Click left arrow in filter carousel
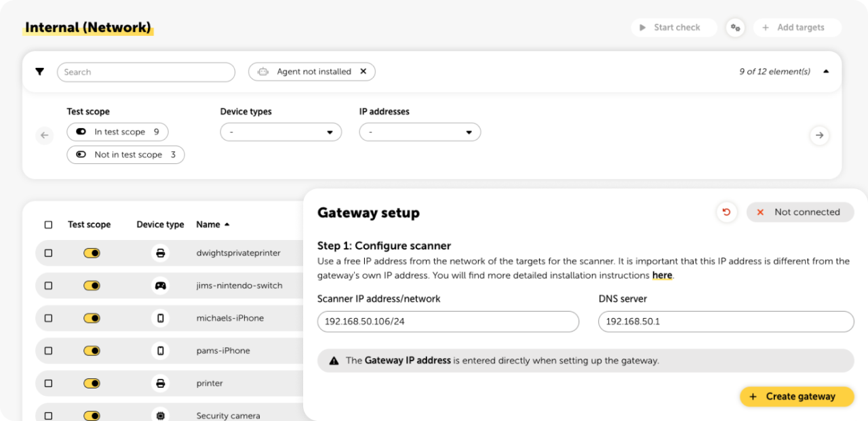Viewport: 868px width, 421px height. pyautogui.click(x=44, y=136)
